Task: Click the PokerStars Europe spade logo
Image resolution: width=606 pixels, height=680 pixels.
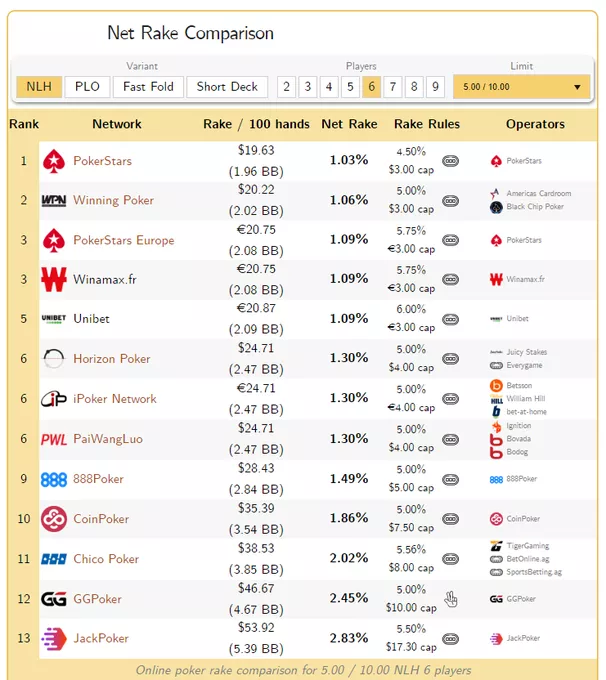Action: coord(54,240)
